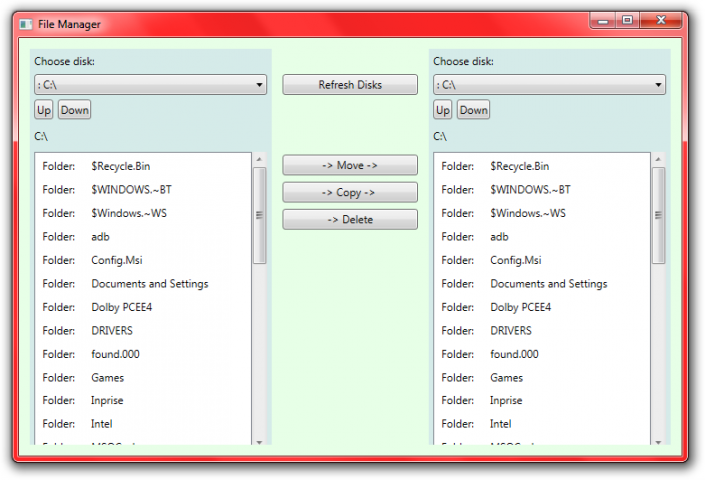Select found.000 in right list
This screenshot has width=705, height=480.
coord(542,354)
